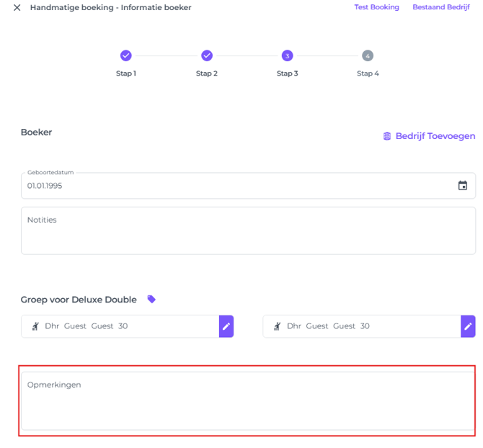Select the active Step 3 indicator
This screenshot has width=483, height=448.
287,55
